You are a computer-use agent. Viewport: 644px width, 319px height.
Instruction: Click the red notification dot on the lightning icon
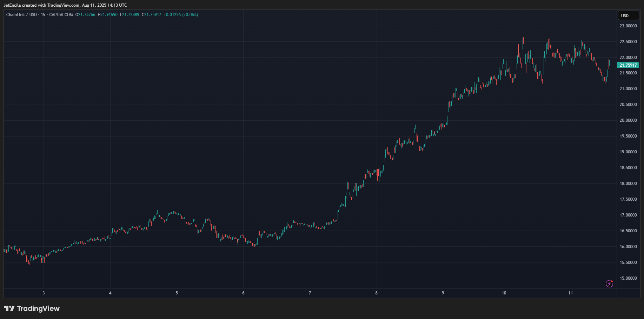pyautogui.click(x=612, y=281)
